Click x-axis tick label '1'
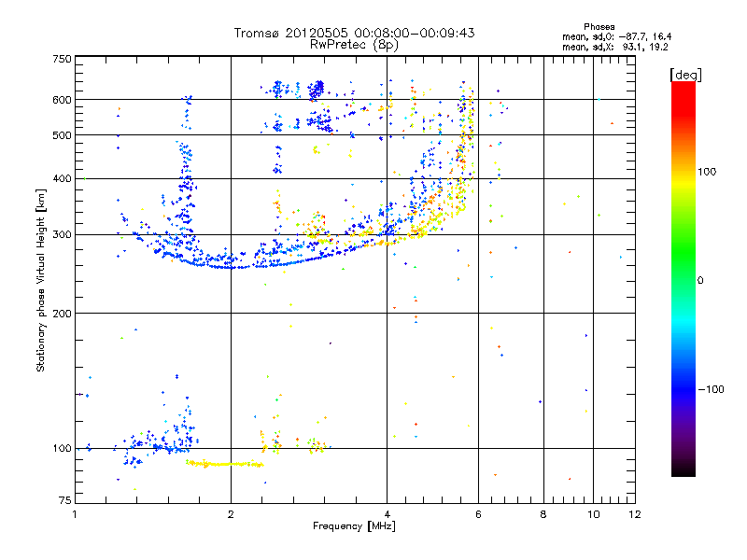 (75, 514)
